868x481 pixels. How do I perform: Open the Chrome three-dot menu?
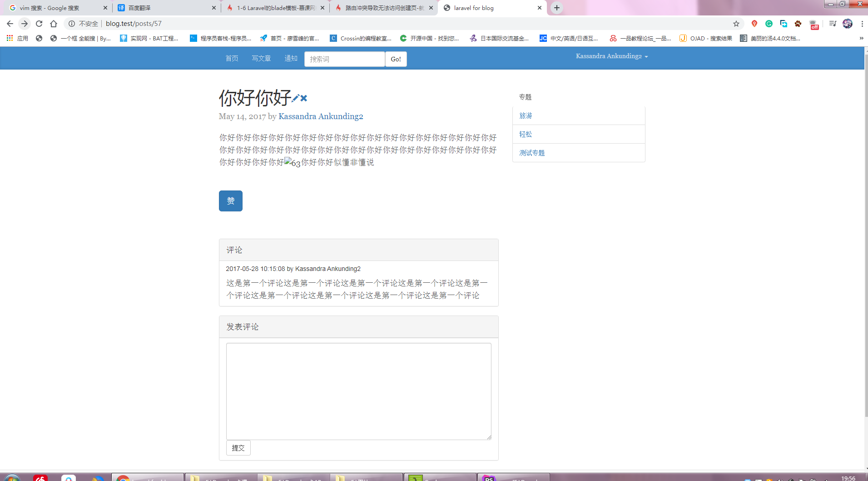(862, 24)
